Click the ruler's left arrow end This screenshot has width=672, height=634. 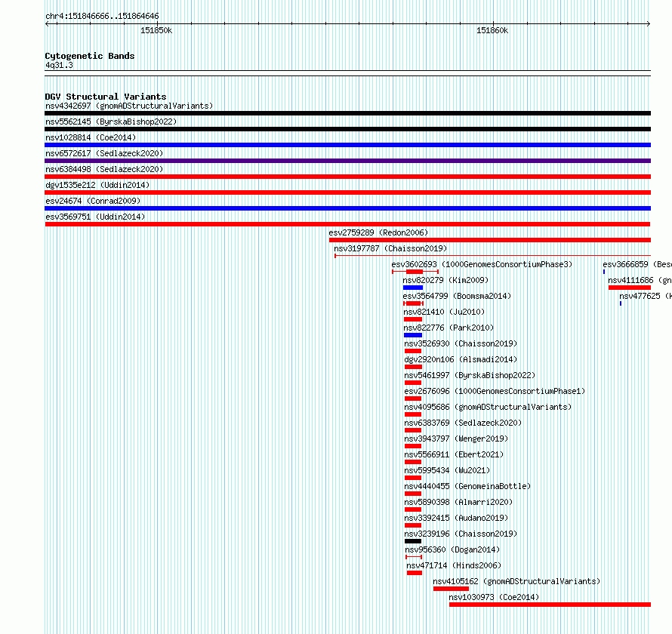click(47, 24)
